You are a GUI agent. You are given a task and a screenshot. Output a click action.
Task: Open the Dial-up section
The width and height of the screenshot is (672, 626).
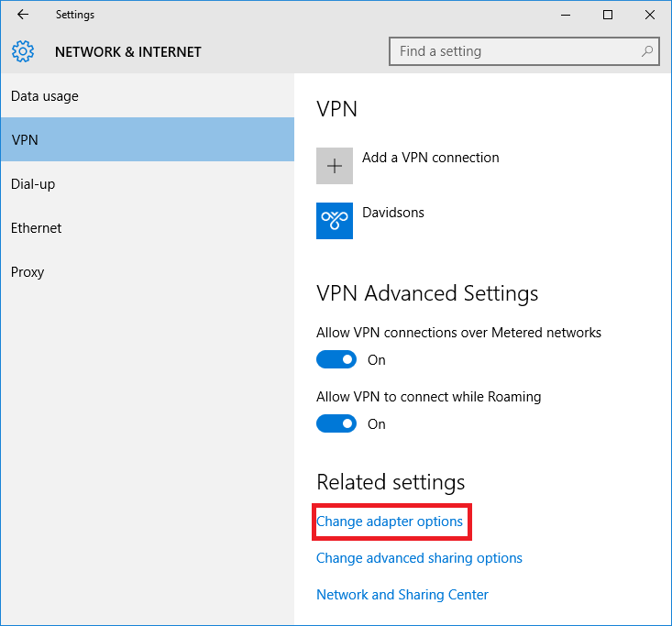[148, 184]
